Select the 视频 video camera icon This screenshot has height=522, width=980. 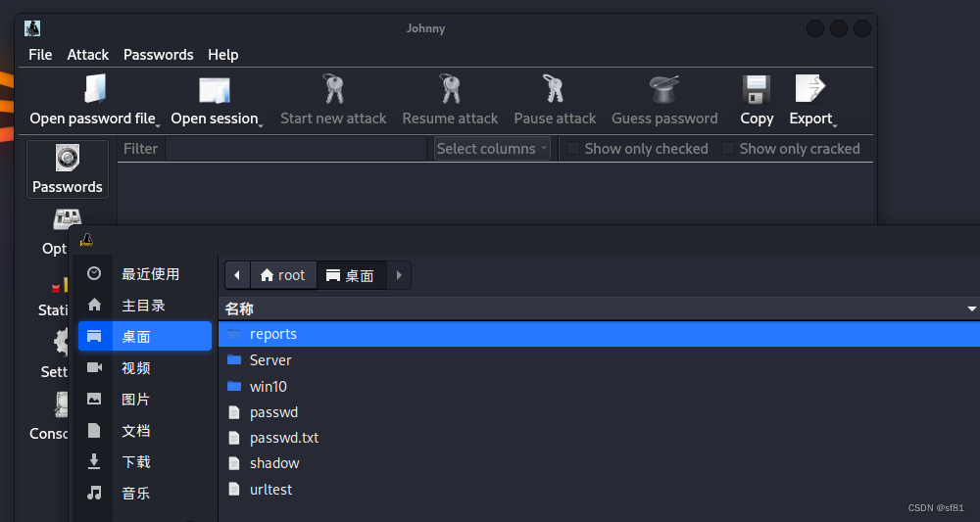point(94,367)
